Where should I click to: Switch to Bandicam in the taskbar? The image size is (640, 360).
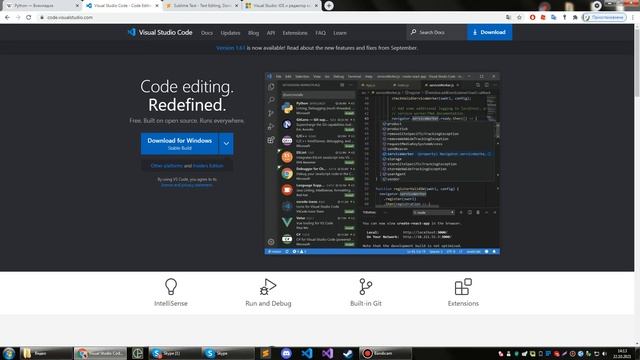(x=385, y=353)
